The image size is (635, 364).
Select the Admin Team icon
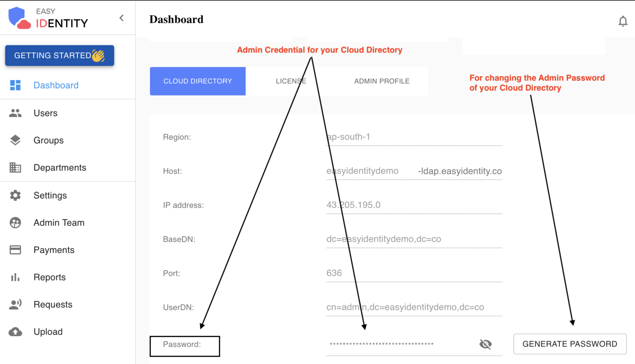click(15, 222)
